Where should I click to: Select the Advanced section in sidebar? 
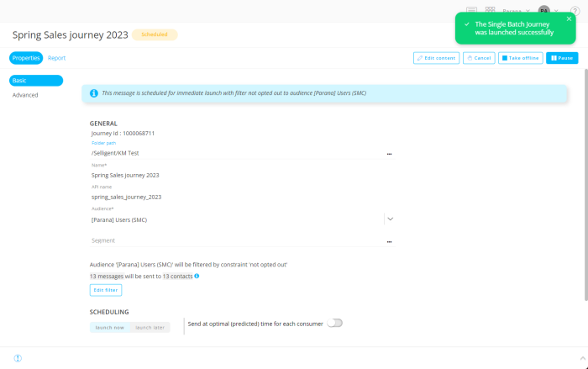tap(25, 95)
